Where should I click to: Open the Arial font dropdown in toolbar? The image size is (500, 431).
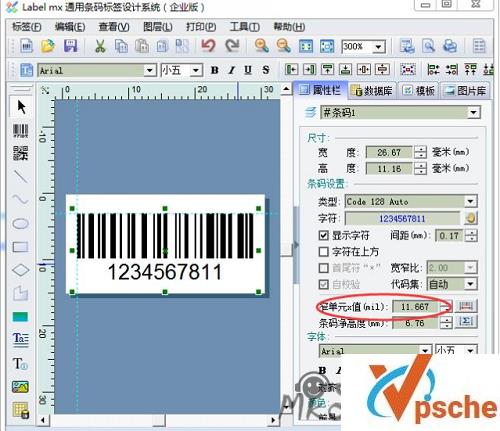pos(150,70)
